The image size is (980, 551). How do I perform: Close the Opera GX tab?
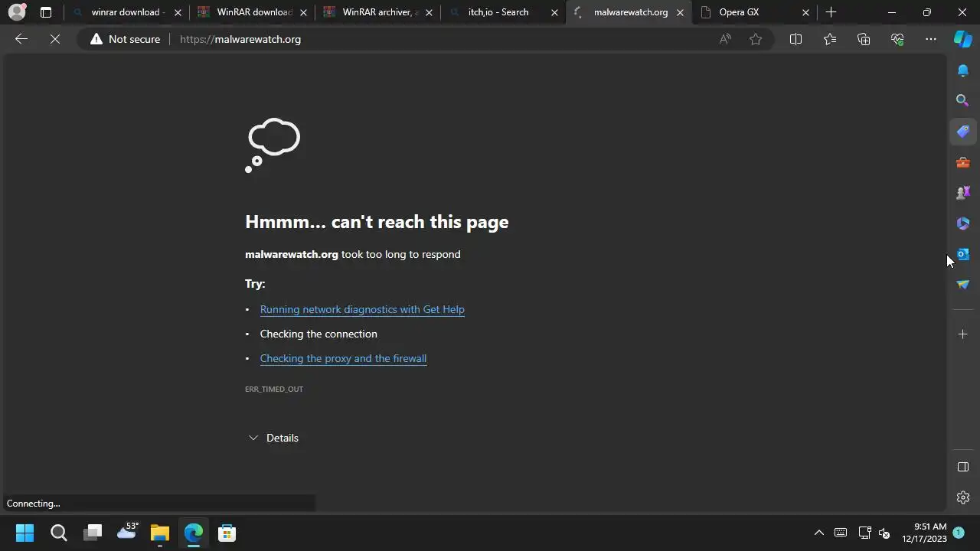coord(805,12)
